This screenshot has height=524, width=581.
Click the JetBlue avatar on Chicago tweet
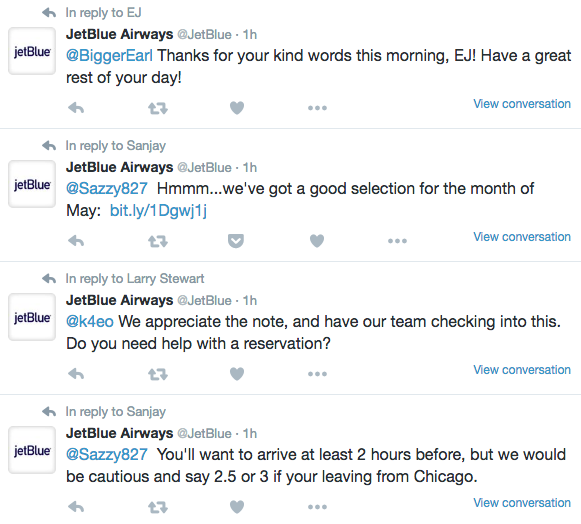(32, 450)
